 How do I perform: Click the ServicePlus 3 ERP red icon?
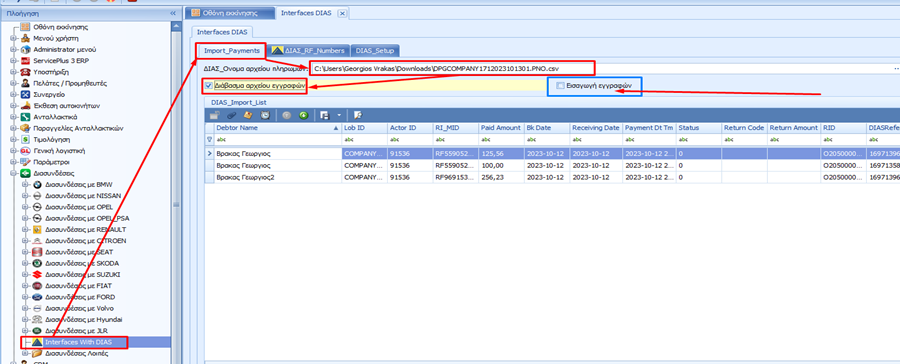click(x=25, y=61)
